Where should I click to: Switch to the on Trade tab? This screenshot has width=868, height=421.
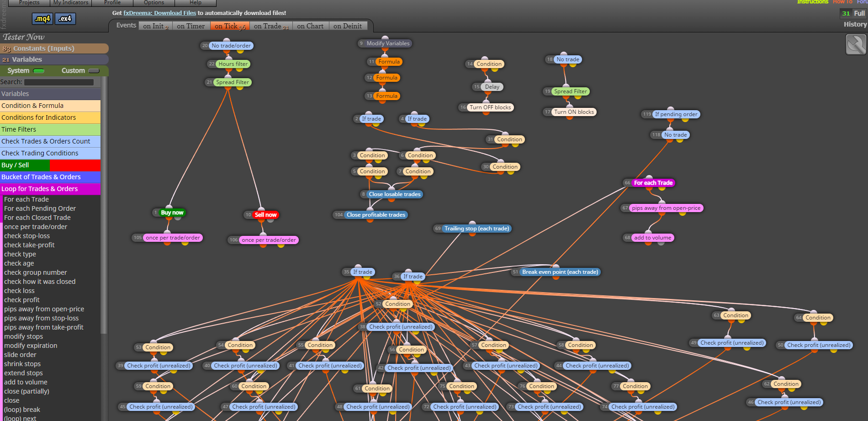click(x=271, y=26)
